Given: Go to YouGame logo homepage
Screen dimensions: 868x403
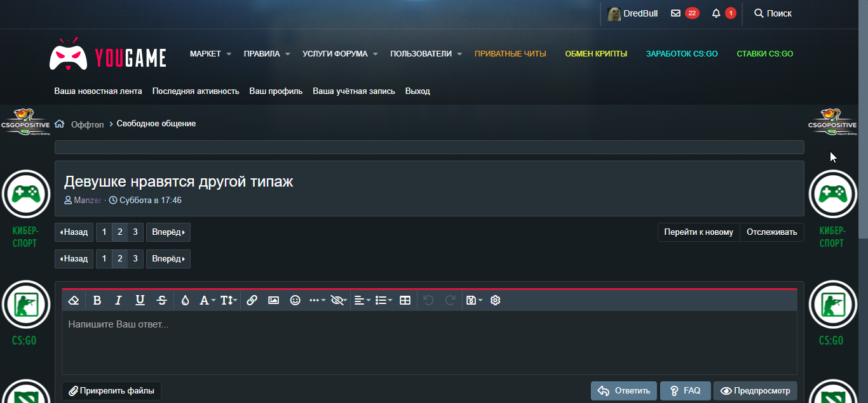Looking at the screenshot, I should click(108, 55).
